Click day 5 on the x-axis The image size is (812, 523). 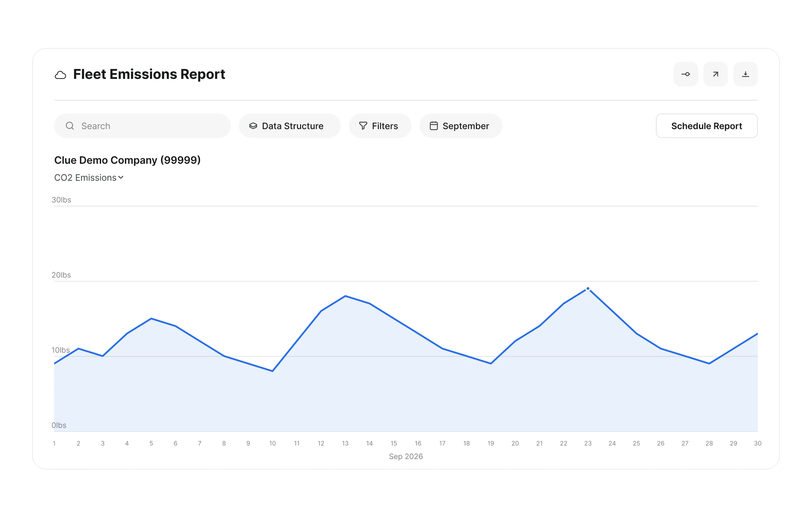[151, 443]
